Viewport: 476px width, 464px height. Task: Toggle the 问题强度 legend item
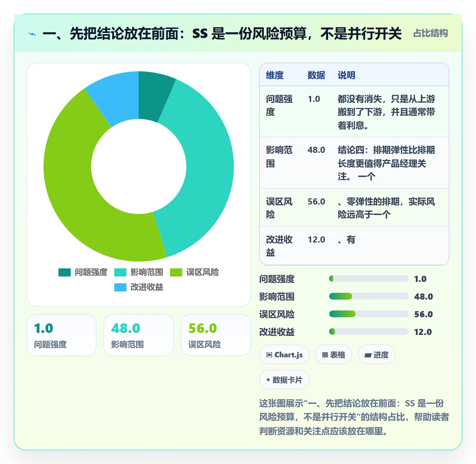point(83,272)
